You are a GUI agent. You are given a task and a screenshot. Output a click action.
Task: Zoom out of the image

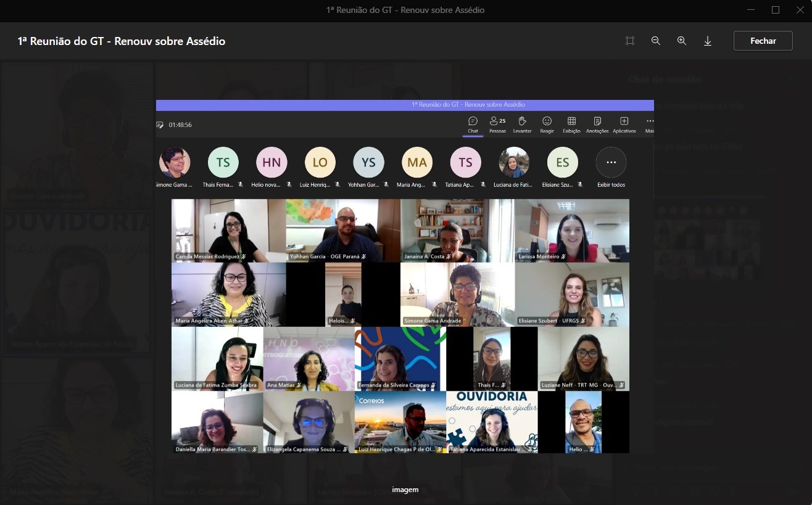(x=656, y=41)
